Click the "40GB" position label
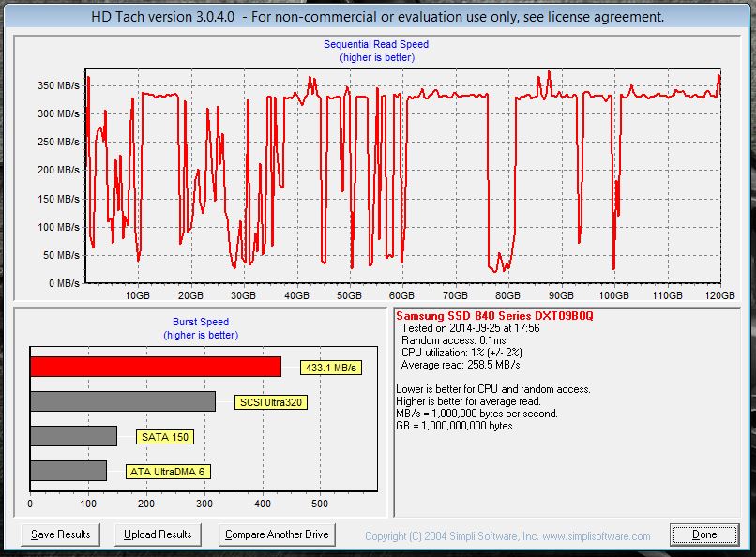This screenshot has height=557, width=756. coord(296,295)
